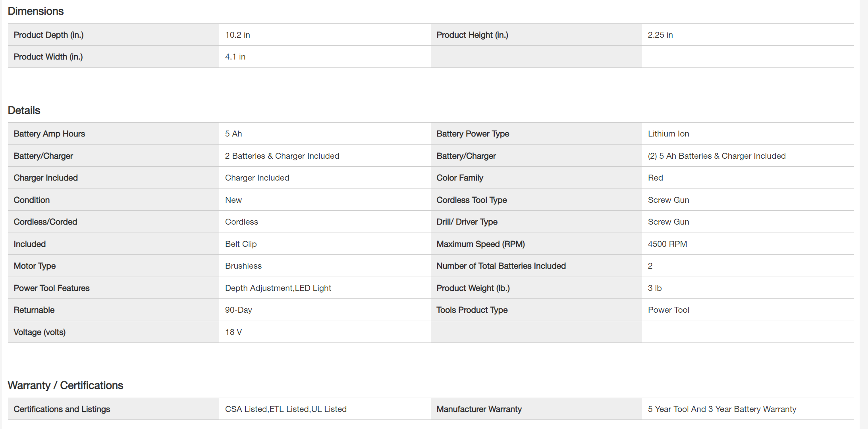Select the Cordless Tool Type label
The width and height of the screenshot is (868, 429).
pyautogui.click(x=472, y=200)
